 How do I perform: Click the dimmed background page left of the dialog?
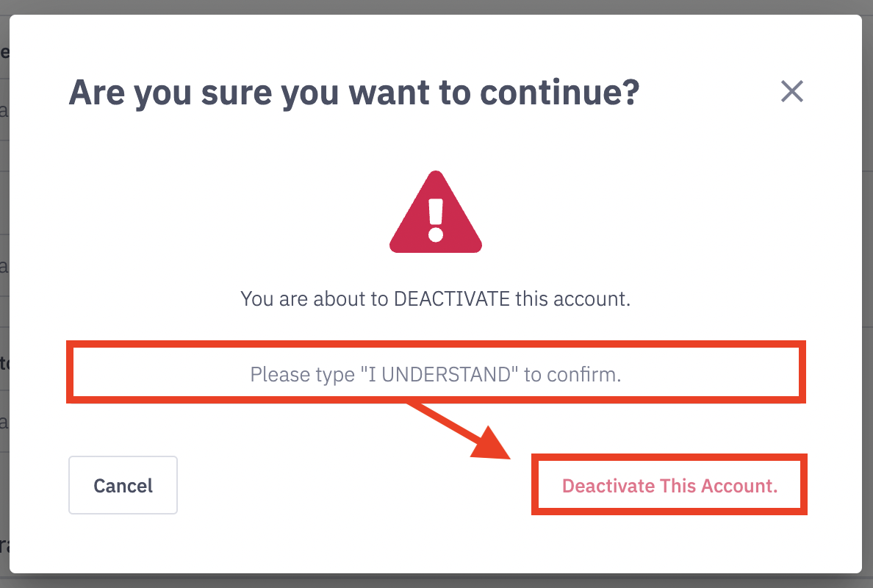[4, 294]
